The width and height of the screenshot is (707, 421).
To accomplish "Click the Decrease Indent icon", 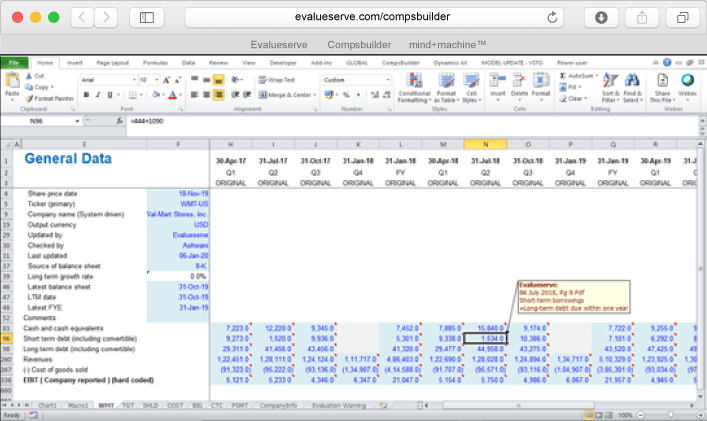I will [x=235, y=95].
